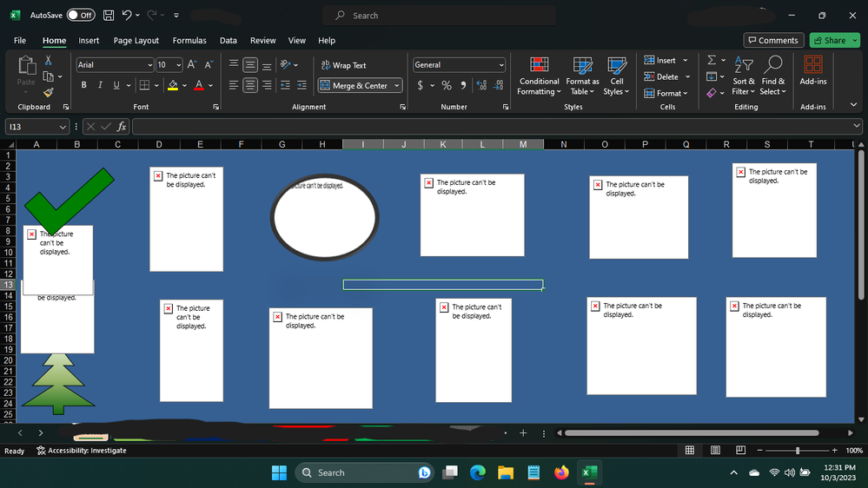Open Conditional Formatting dropdown
868x488 pixels.
539,76
